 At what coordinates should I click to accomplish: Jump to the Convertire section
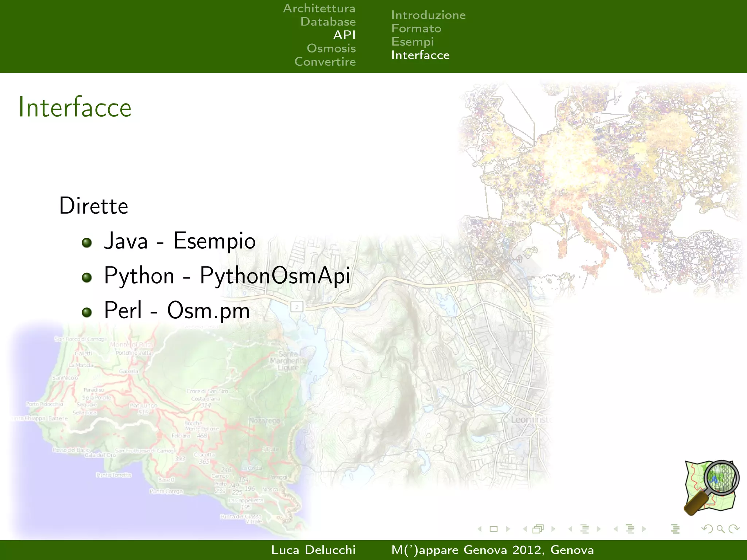[x=325, y=62]
